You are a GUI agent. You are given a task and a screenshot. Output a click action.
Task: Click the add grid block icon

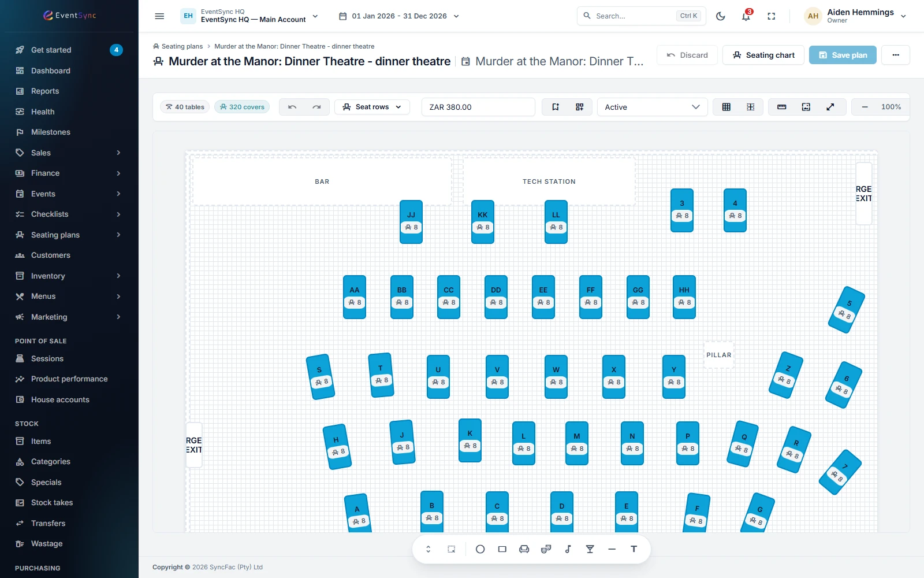[580, 107]
